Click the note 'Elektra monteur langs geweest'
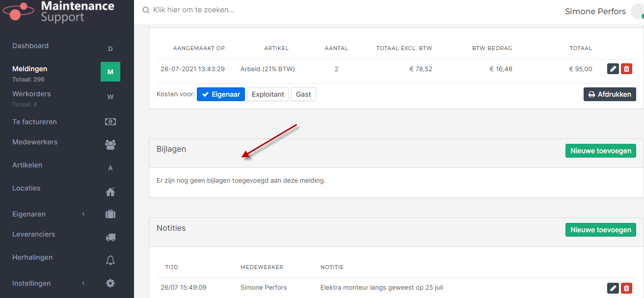Screen dimensions: 644x298 coord(382,287)
